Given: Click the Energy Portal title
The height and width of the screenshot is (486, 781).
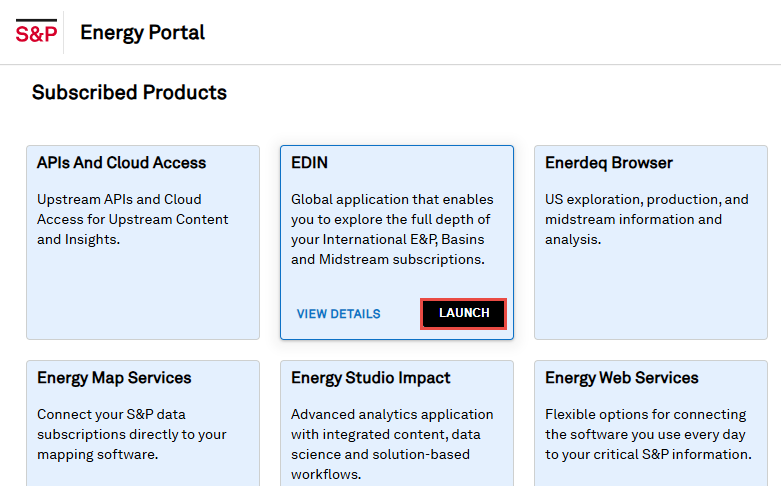Looking at the screenshot, I should pos(142,33).
